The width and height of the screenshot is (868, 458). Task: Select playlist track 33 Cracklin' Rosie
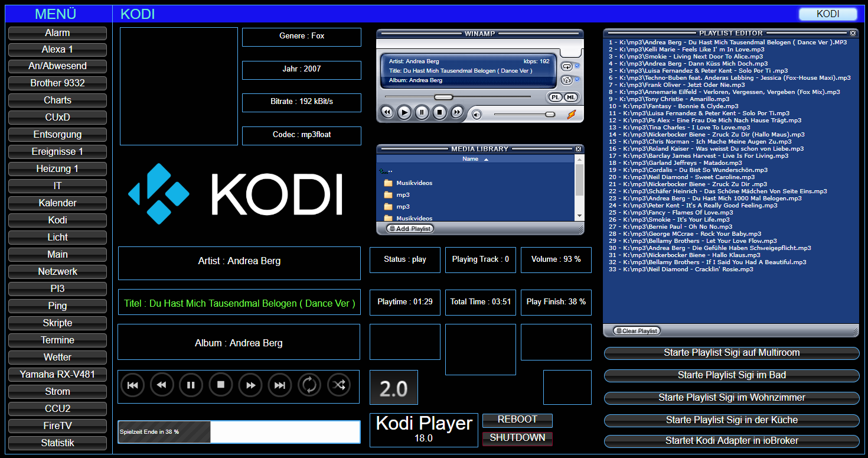tap(681, 269)
